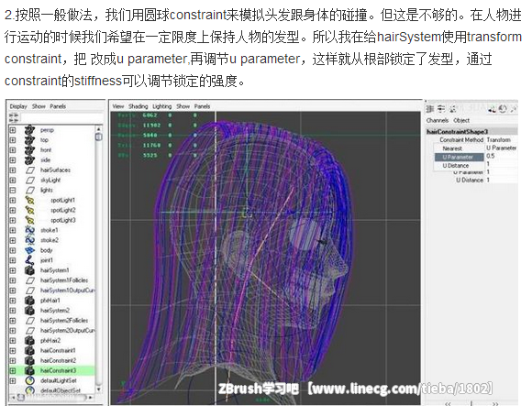Click the skyLight group icon

[30, 180]
